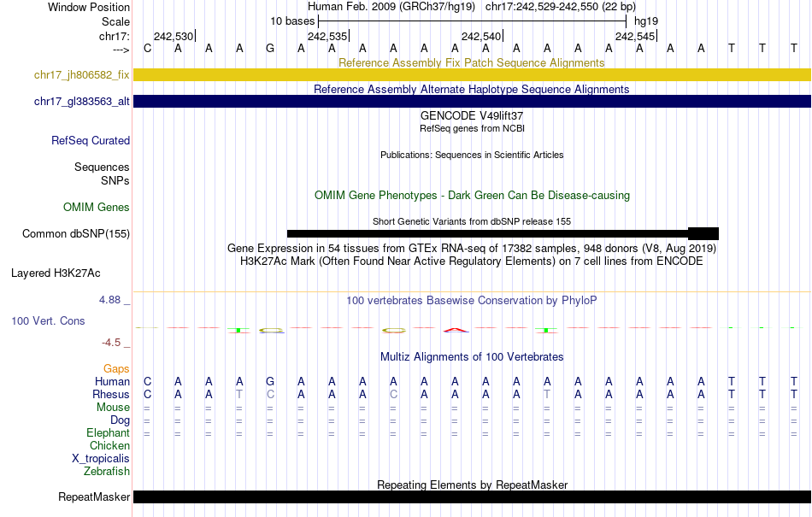This screenshot has height=517, width=812.
Task: Click the GTEx Gene Expression track title
Action: (x=472, y=248)
